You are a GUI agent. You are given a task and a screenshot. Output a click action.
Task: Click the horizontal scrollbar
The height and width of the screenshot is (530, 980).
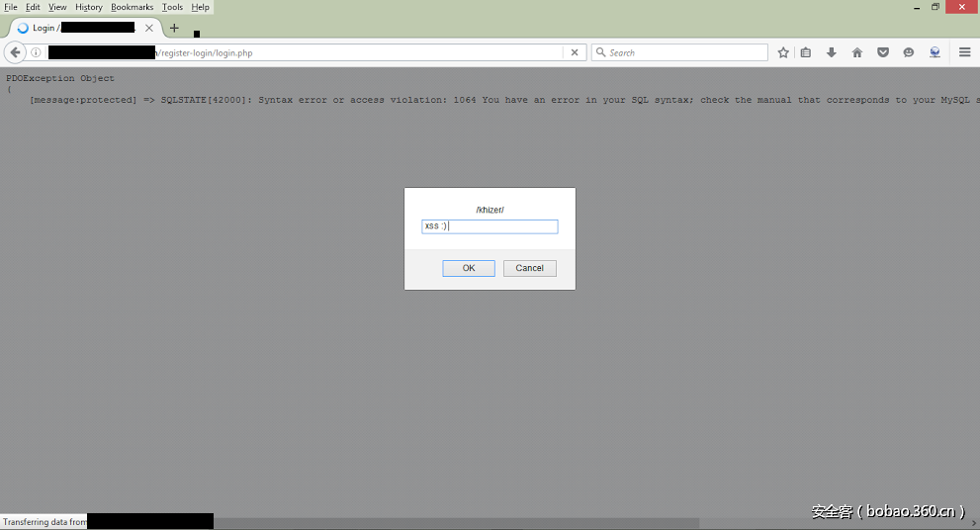(456, 523)
